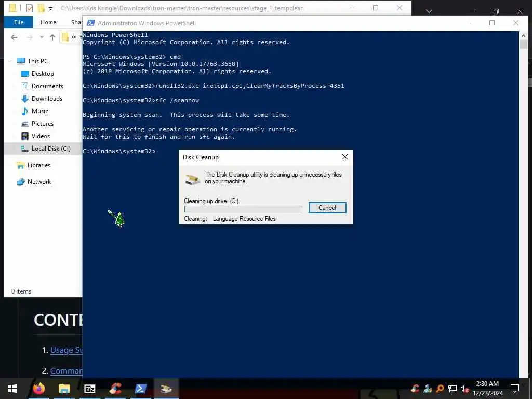Open Videos in navigation pane

click(x=41, y=136)
